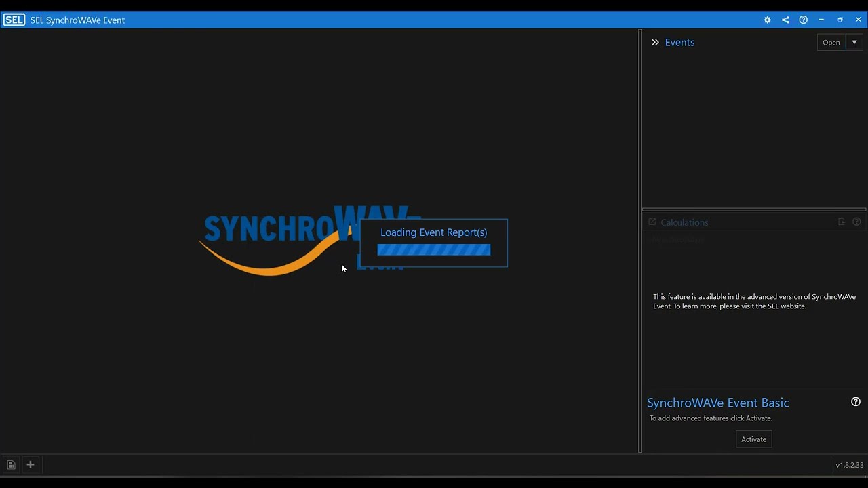Click the Events panel title

click(679, 42)
